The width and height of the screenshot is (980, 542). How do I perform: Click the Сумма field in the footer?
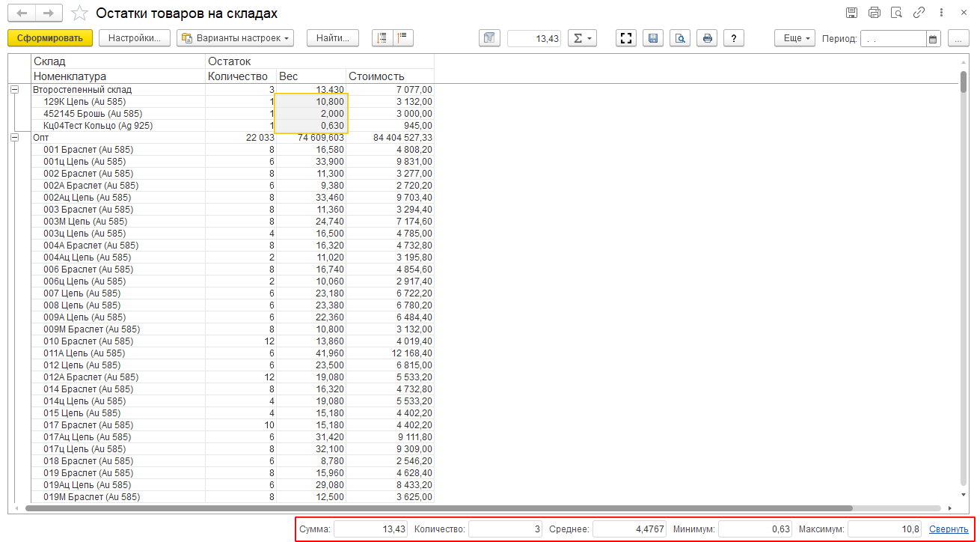(x=370, y=529)
